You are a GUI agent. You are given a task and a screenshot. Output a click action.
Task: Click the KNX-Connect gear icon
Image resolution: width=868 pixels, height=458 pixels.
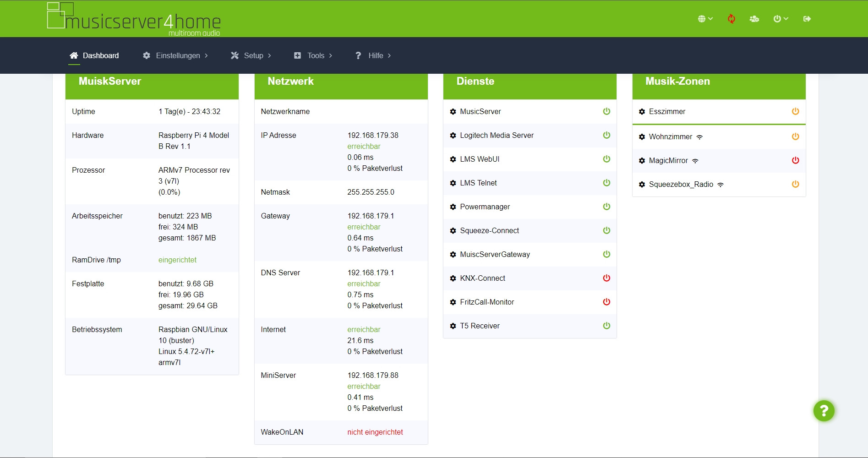coord(453,278)
